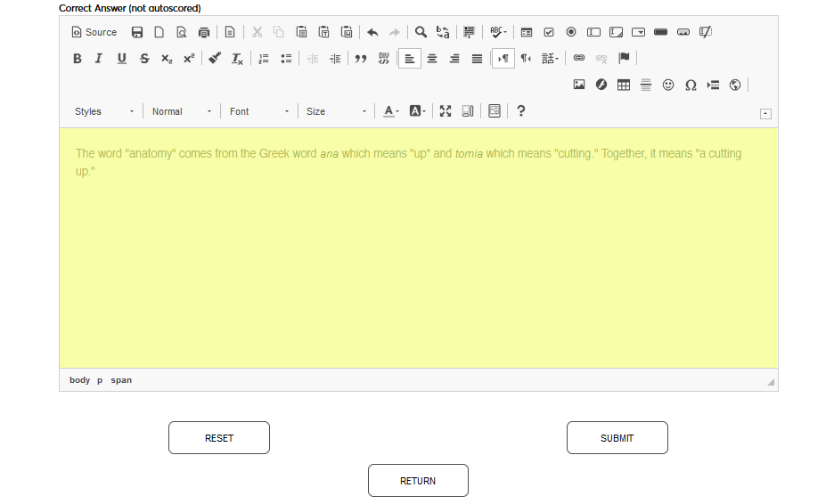Screen dimensions: 834x504
Task: Click the SUBMIT button
Action: coord(617,438)
